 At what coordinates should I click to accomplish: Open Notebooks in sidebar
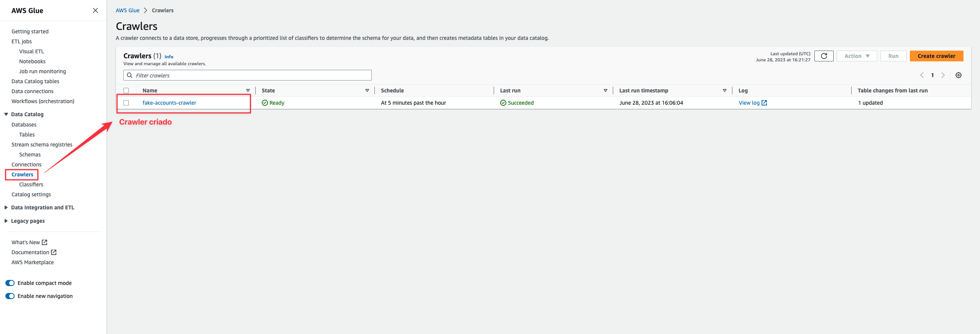click(x=32, y=61)
